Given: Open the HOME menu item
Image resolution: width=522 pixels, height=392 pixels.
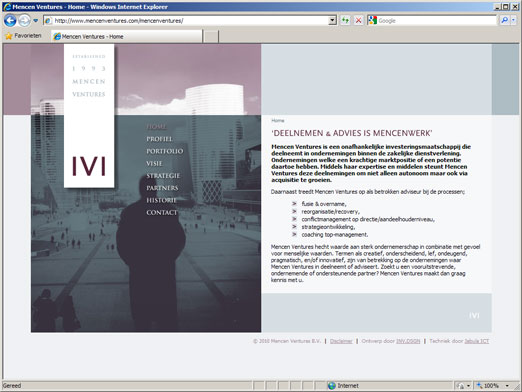Looking at the screenshot, I should (156, 127).
